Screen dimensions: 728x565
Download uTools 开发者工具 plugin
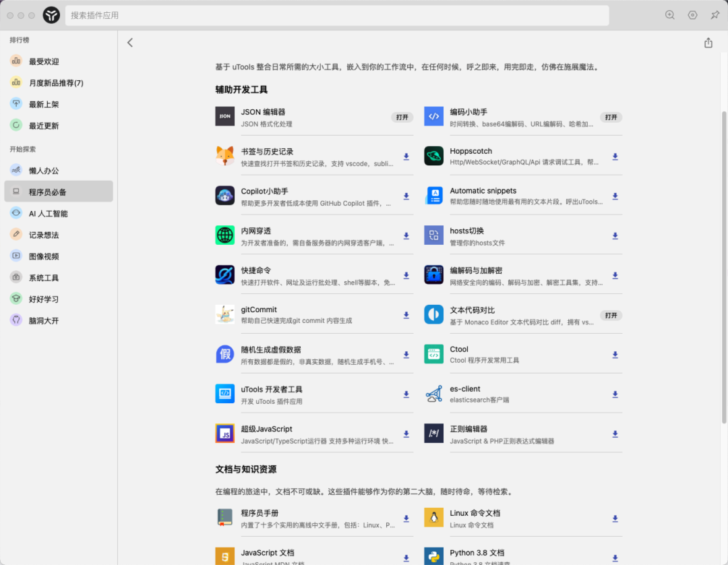406,394
